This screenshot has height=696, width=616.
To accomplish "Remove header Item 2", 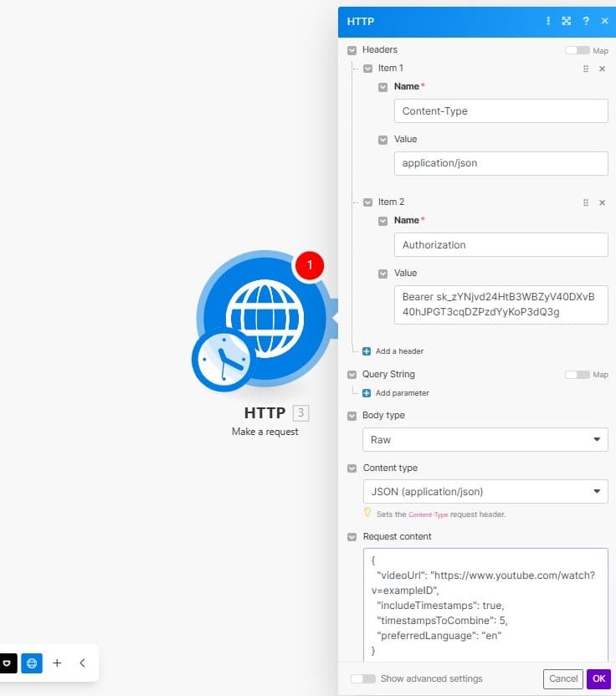I will [603, 202].
